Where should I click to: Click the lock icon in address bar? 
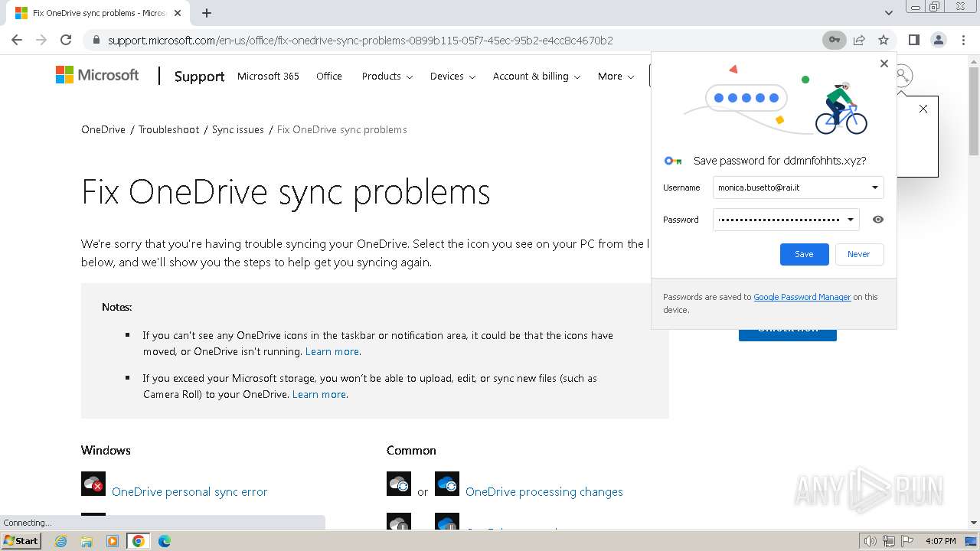96,40
